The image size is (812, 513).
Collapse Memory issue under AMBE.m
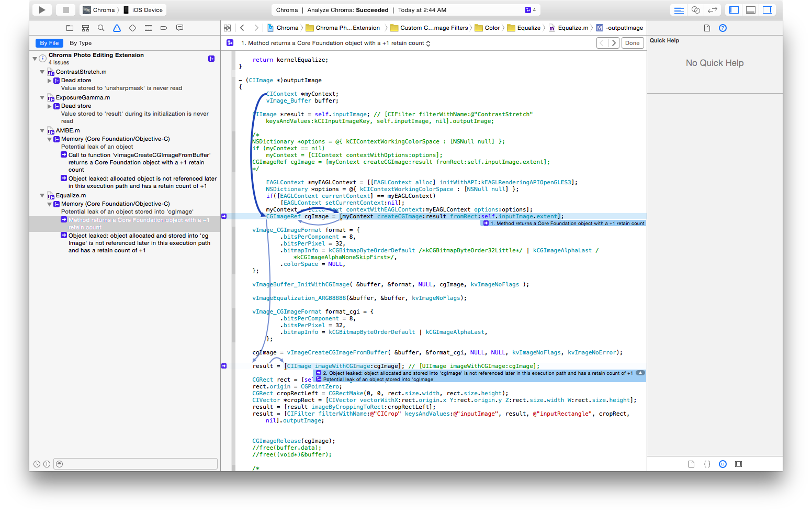(50, 139)
